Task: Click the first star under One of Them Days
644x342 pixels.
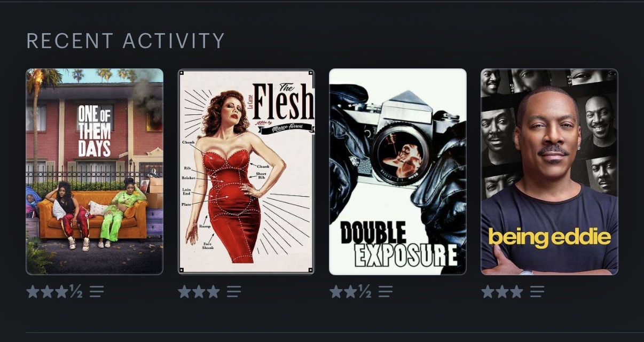Action: pyautogui.click(x=33, y=292)
